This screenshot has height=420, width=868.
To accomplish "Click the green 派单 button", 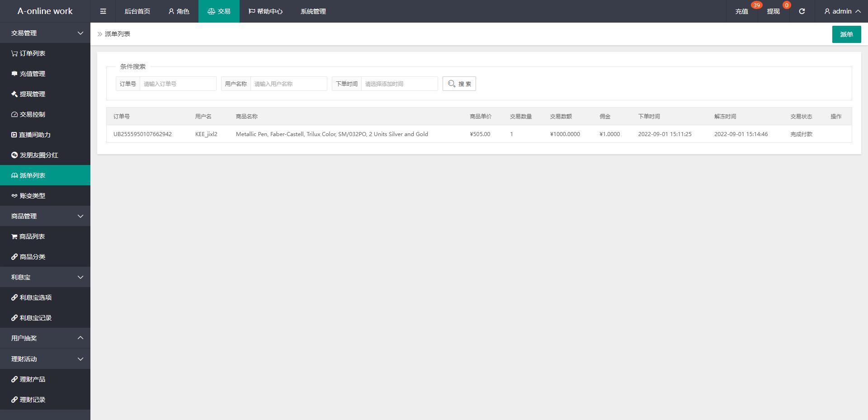I will [x=846, y=34].
